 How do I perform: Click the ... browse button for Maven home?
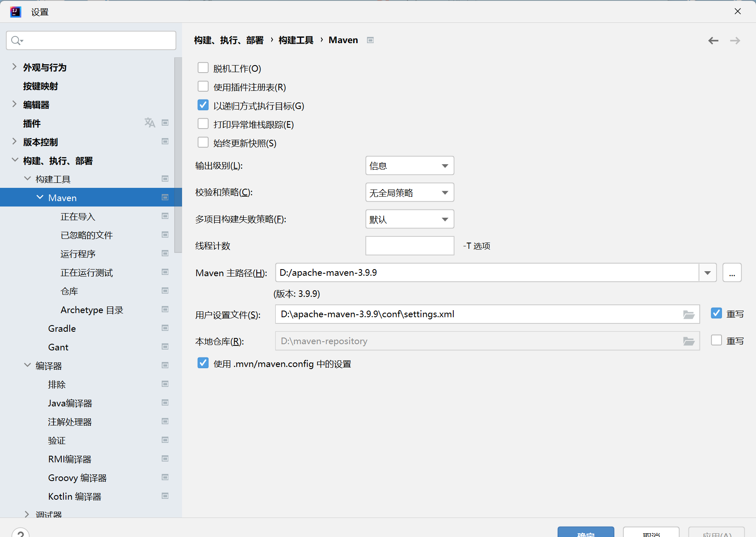[x=732, y=273]
